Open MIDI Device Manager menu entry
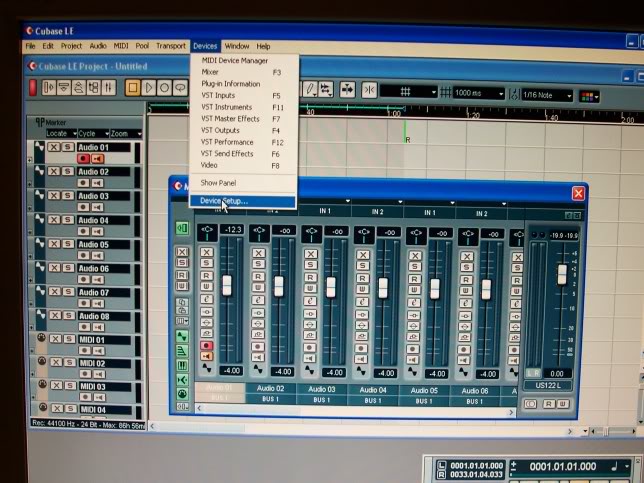This screenshot has width=644, height=483. [x=235, y=60]
